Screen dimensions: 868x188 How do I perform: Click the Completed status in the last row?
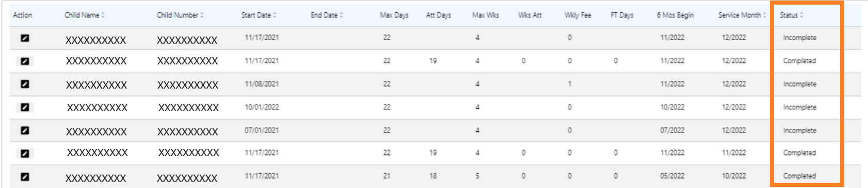pyautogui.click(x=799, y=176)
